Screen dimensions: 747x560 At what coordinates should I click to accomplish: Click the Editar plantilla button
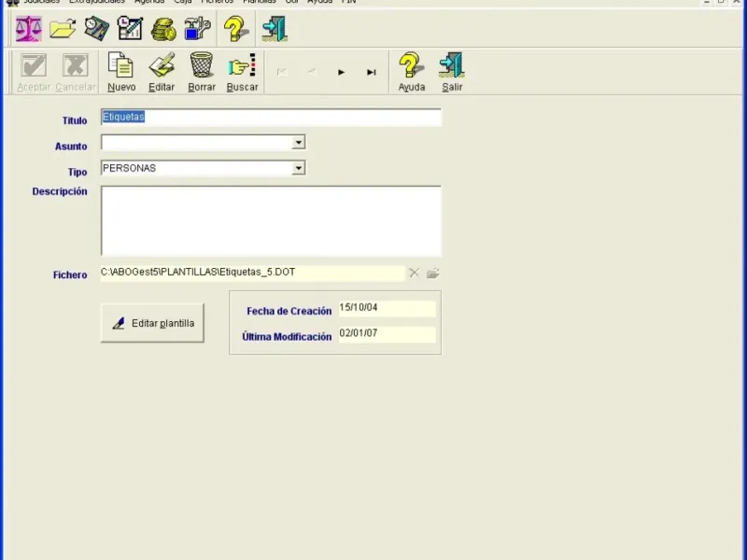pos(152,323)
